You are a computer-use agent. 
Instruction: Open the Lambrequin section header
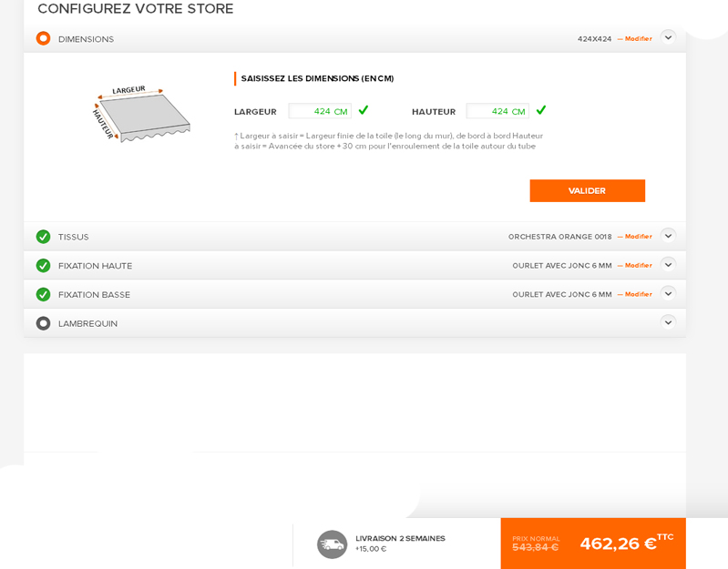pyautogui.click(x=88, y=324)
